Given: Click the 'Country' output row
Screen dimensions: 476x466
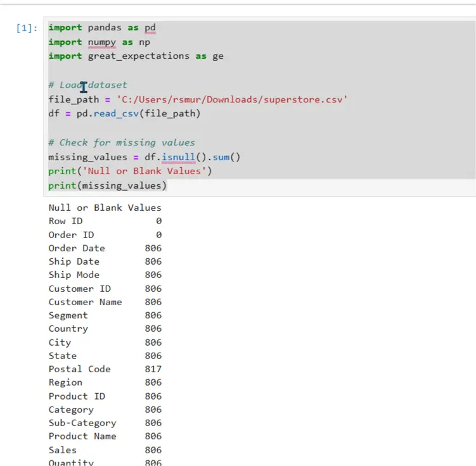Looking at the screenshot, I should (x=105, y=329).
